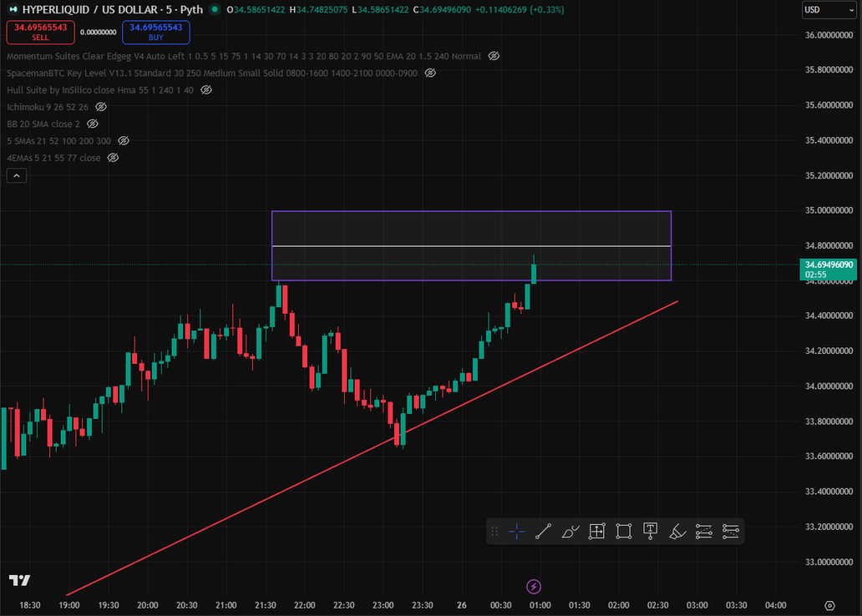Viewport: 862px width, 616px height.
Task: Select the Fibonacci retracement tool
Action: (x=704, y=531)
